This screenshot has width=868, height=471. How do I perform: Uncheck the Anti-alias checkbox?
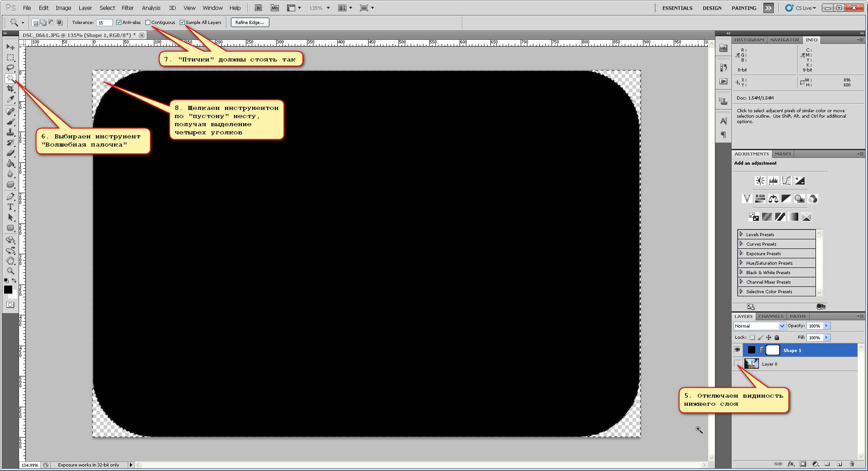[119, 22]
